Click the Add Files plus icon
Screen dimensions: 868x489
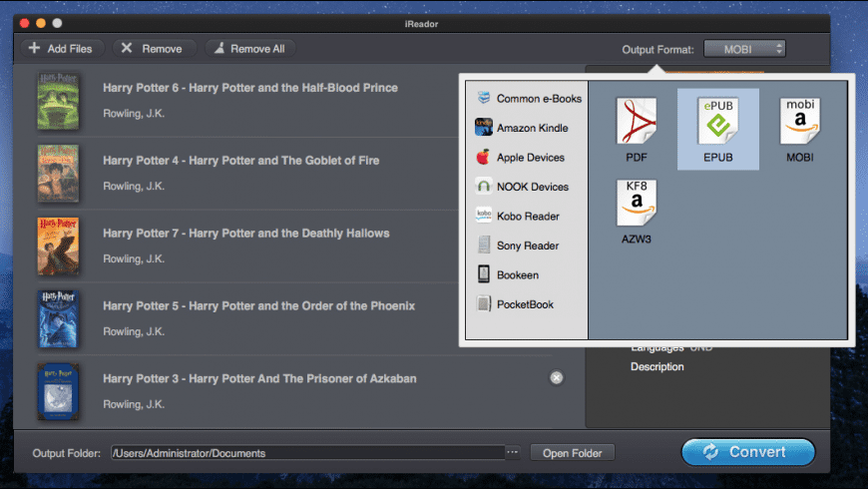pyautogui.click(x=34, y=48)
